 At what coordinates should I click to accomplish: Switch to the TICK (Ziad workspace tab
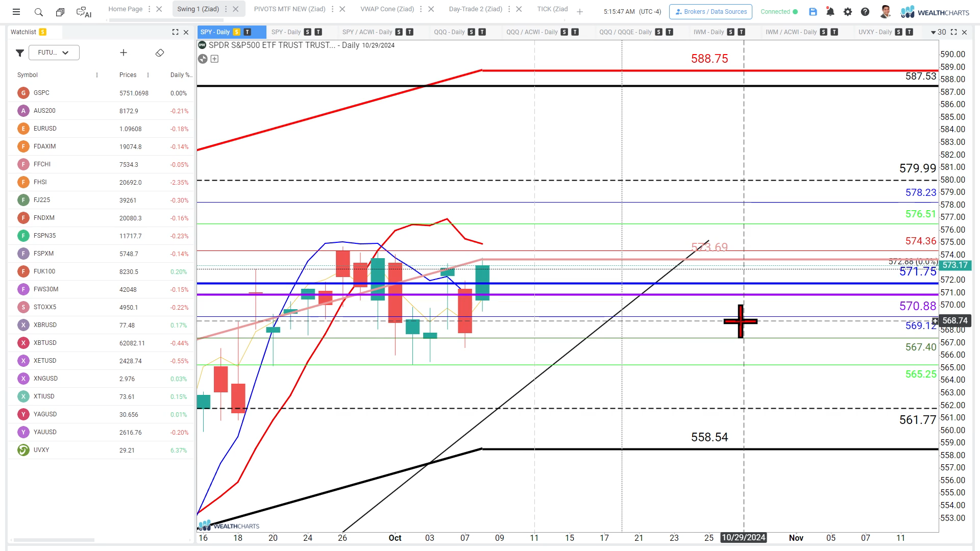pyautogui.click(x=552, y=9)
